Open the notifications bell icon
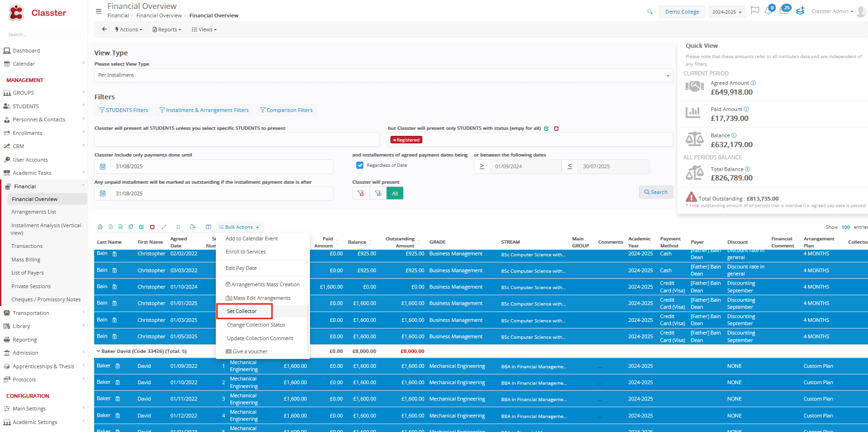Screen dimensions: 868x432 [768, 11]
